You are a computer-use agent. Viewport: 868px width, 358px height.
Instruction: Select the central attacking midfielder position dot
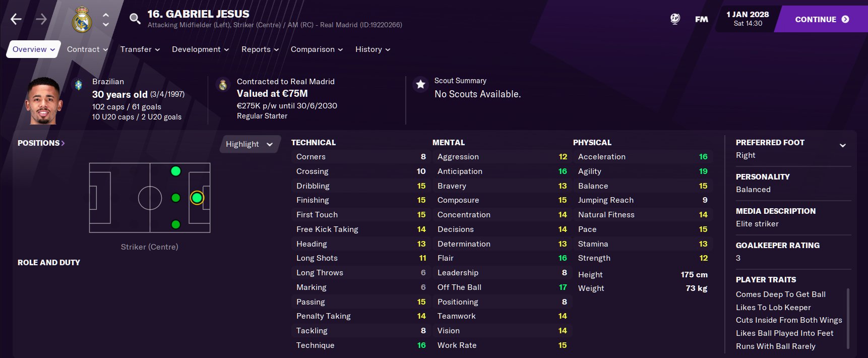coord(175,198)
